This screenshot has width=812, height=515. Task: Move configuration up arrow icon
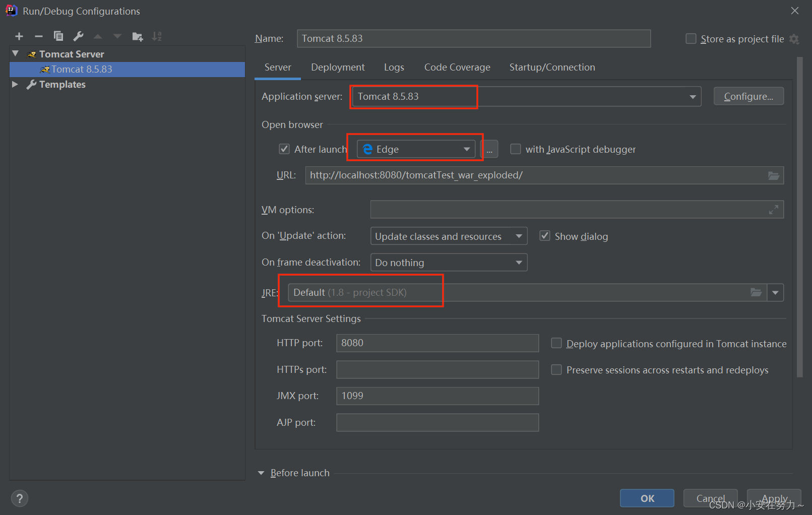pos(98,36)
